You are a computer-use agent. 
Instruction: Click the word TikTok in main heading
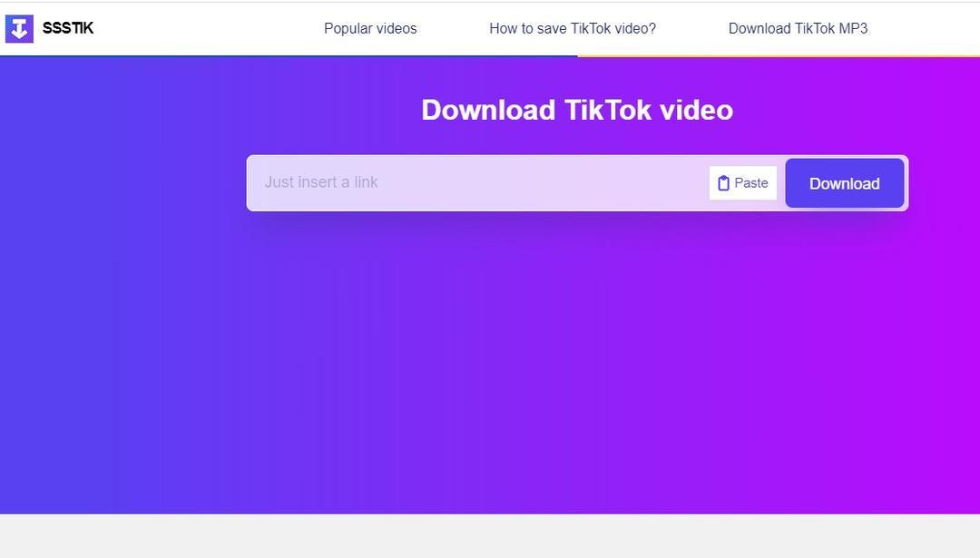(608, 110)
